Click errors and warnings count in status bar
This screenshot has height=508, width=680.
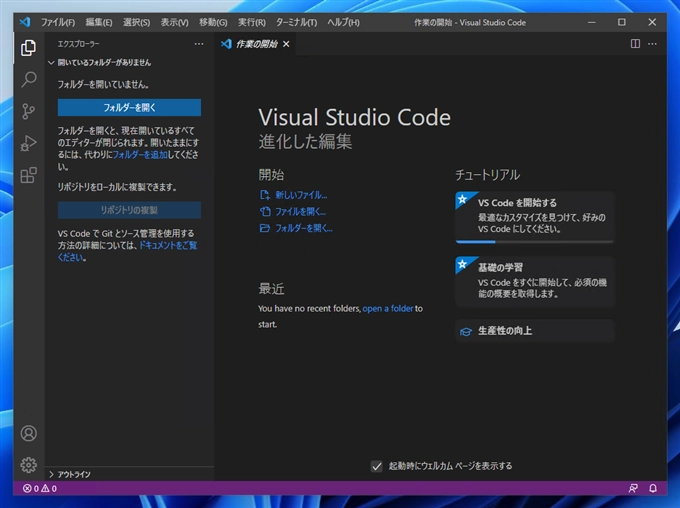(40, 489)
